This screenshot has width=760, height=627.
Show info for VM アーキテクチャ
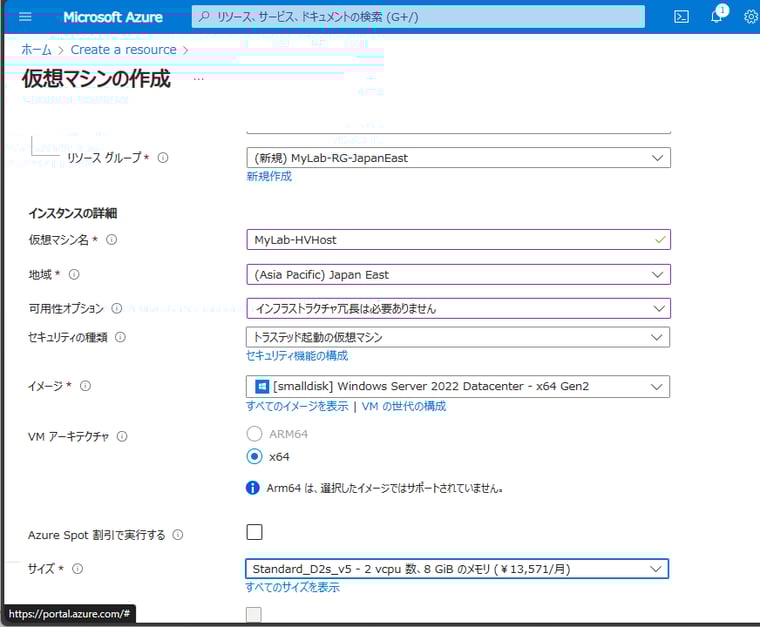coord(122,436)
